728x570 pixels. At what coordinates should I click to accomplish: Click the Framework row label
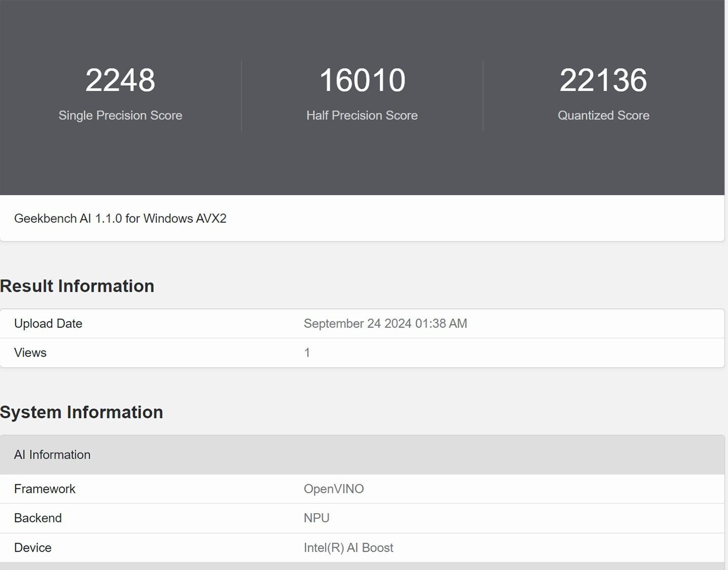[45, 489]
